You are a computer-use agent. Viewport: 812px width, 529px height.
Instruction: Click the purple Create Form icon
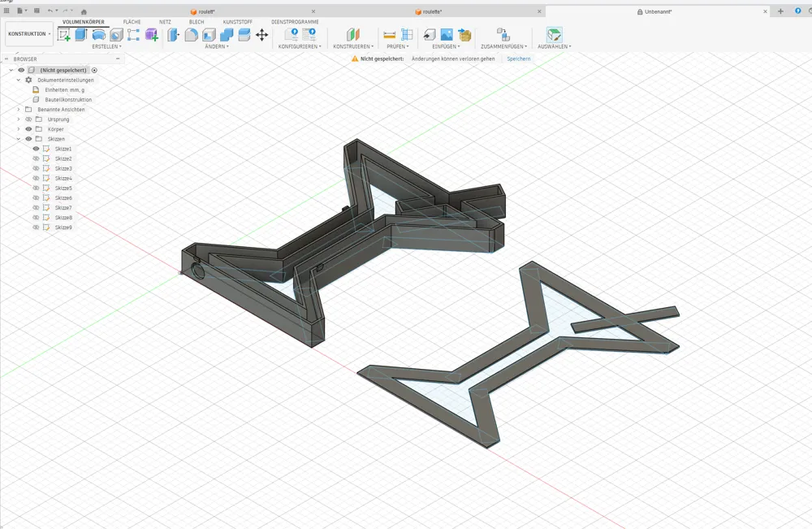click(151, 35)
